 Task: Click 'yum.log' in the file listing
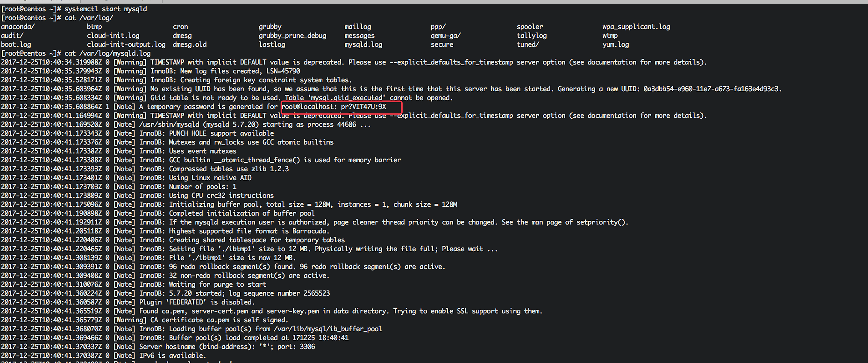(x=615, y=44)
